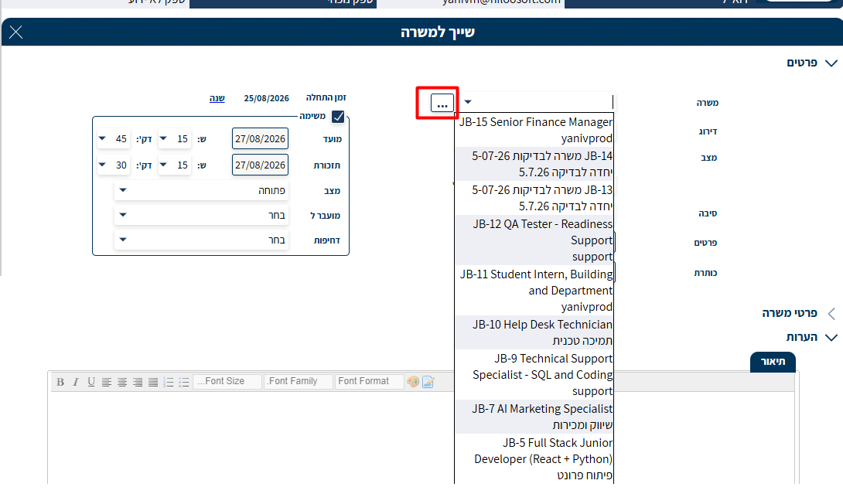This screenshot has width=843, height=504.
Task: Click the edit source pencil icon
Action: (x=428, y=382)
